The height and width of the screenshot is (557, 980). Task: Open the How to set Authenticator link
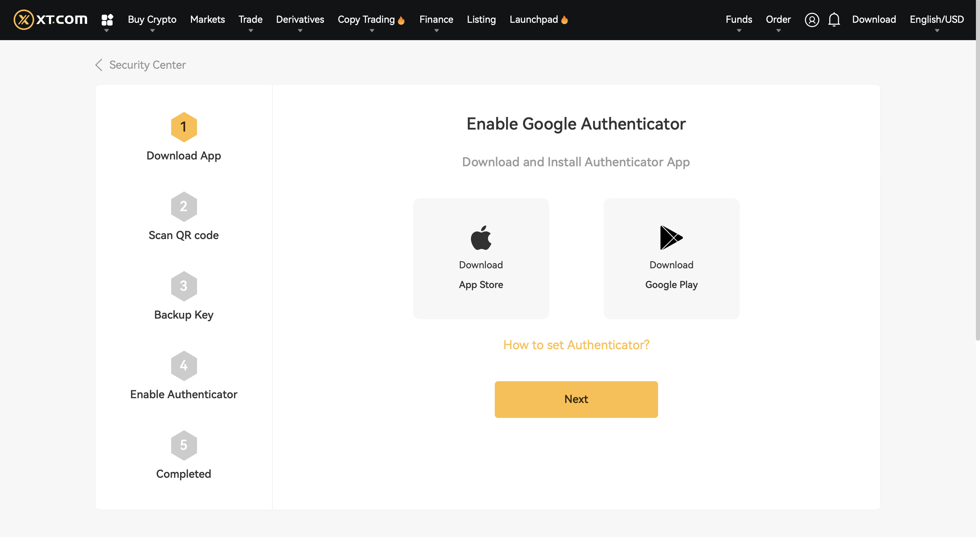576,345
